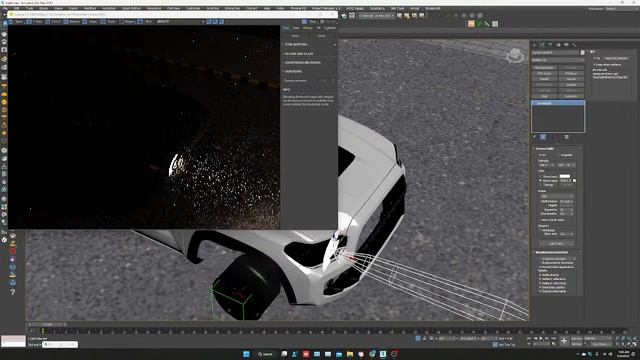Switch to the LightMix tab
This screenshot has width=640, height=360.
(330, 28)
